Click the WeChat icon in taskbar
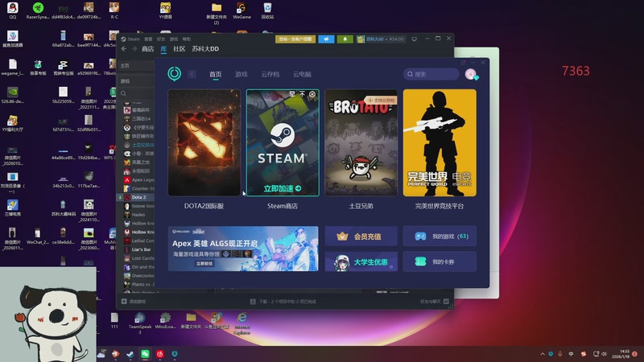 click(x=145, y=354)
